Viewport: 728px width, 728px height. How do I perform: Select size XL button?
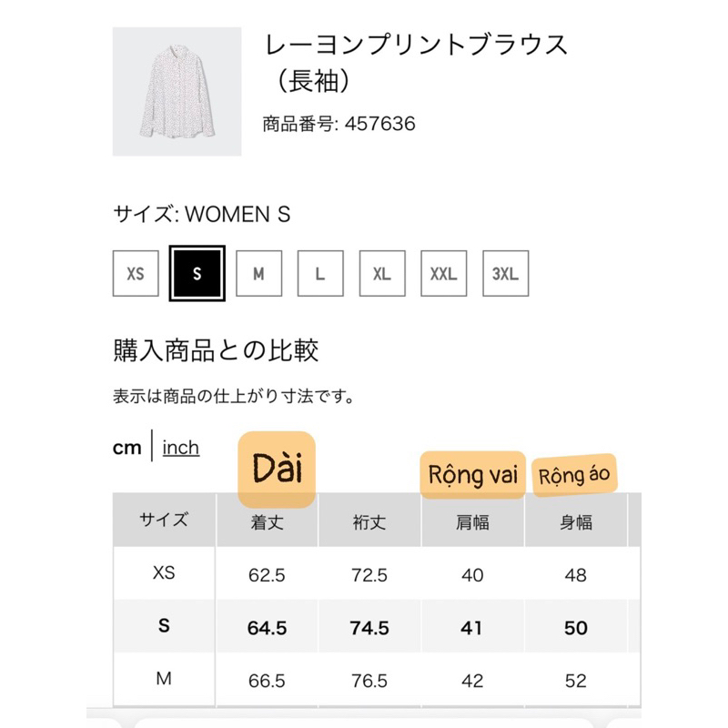point(382,273)
